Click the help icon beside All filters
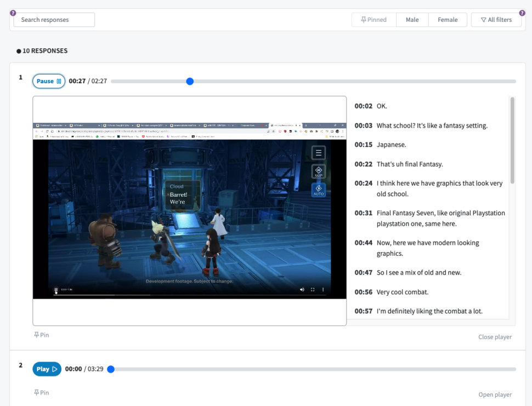 coord(522,13)
